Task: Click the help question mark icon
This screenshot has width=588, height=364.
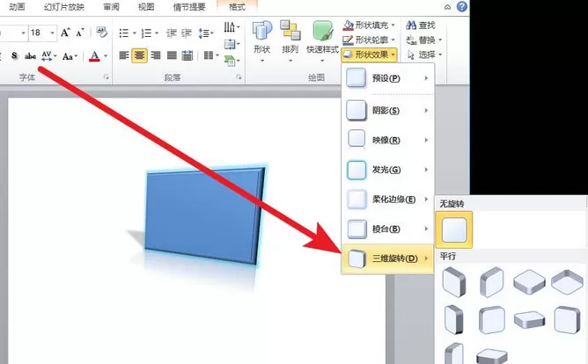Action: (x=462, y=6)
